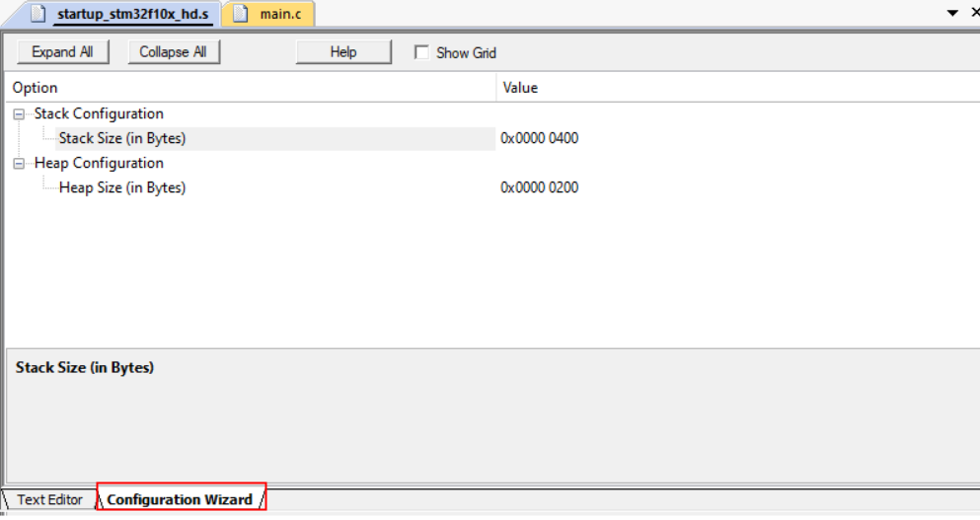The image size is (980, 520).
Task: Edit the heap size value 0x0000 0200
Action: [540, 187]
